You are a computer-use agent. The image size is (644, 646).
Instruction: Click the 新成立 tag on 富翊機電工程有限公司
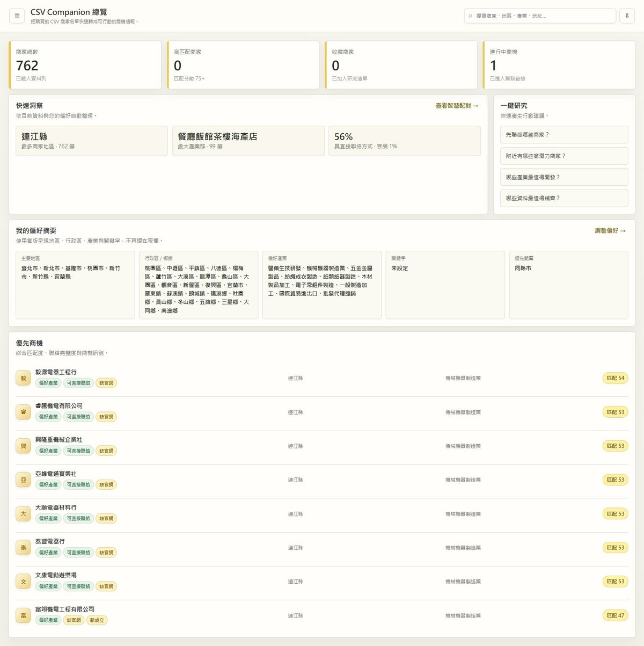(97, 620)
